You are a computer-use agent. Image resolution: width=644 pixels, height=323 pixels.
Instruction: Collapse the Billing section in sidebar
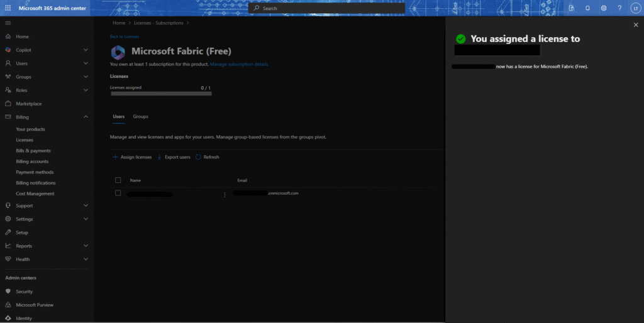(x=86, y=117)
